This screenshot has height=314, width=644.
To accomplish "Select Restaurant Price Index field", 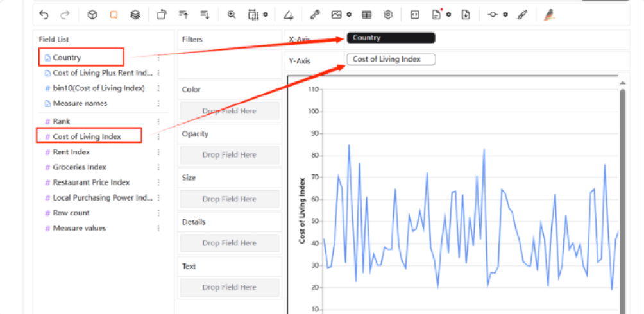I will coord(87,182).
